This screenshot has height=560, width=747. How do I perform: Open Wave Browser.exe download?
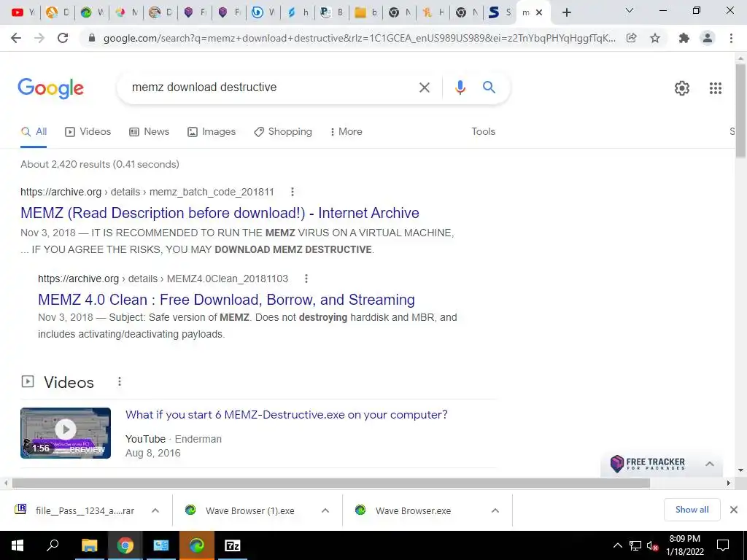403,510
